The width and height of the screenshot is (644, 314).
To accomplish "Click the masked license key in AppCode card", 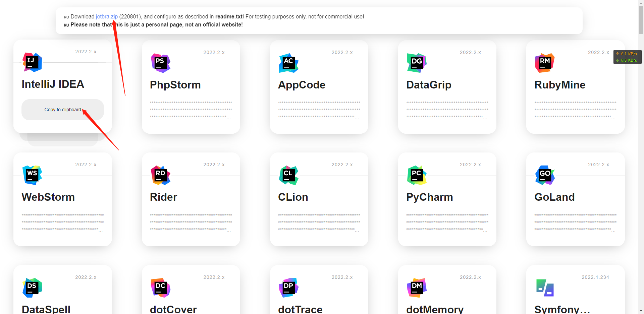I will (319, 110).
